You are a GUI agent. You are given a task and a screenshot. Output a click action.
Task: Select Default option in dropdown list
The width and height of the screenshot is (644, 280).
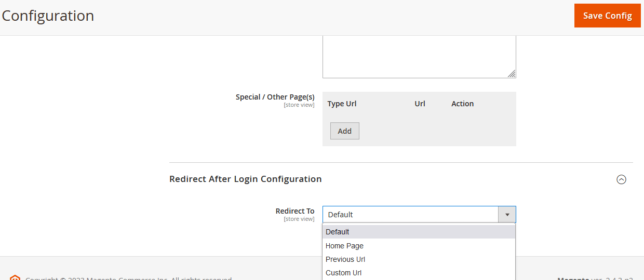[419, 232]
